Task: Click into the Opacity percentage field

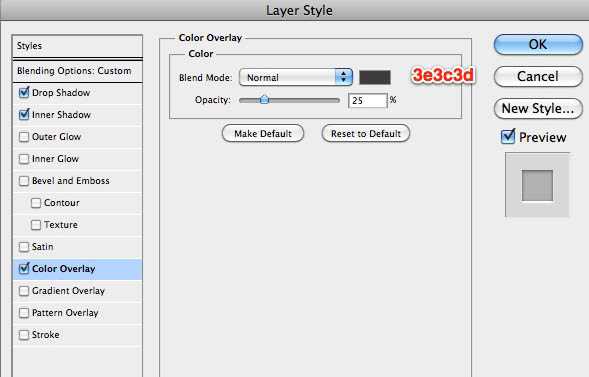Action: (367, 101)
